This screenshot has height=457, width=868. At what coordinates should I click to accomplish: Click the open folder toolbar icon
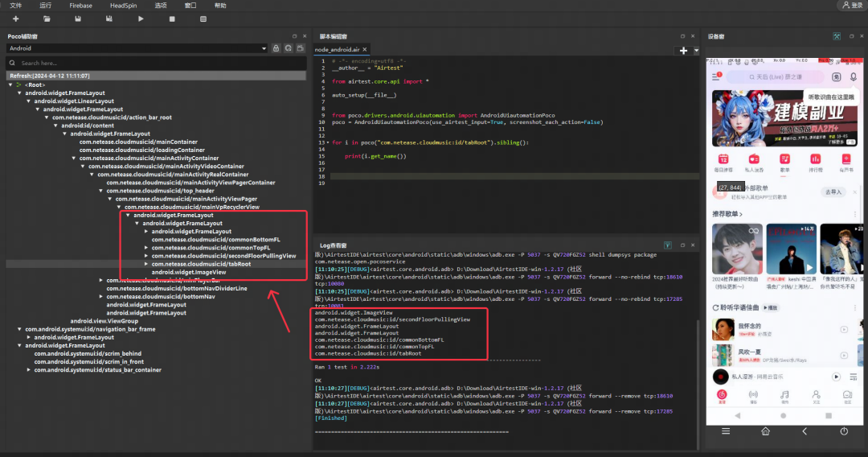47,19
